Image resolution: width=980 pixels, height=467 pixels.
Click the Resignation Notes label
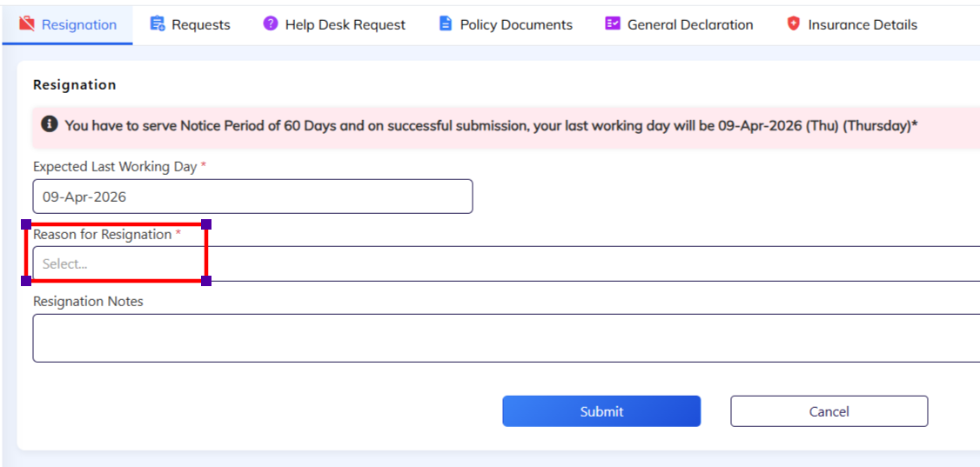coord(88,302)
